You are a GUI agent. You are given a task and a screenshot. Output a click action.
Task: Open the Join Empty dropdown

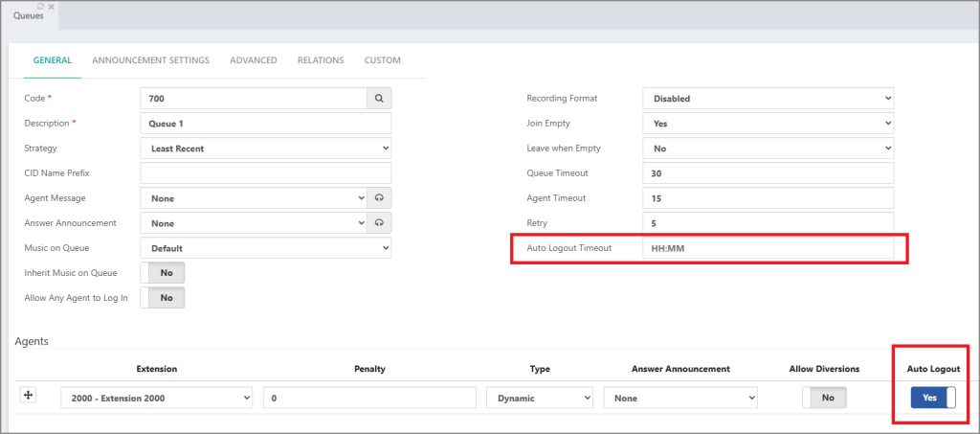tap(768, 124)
